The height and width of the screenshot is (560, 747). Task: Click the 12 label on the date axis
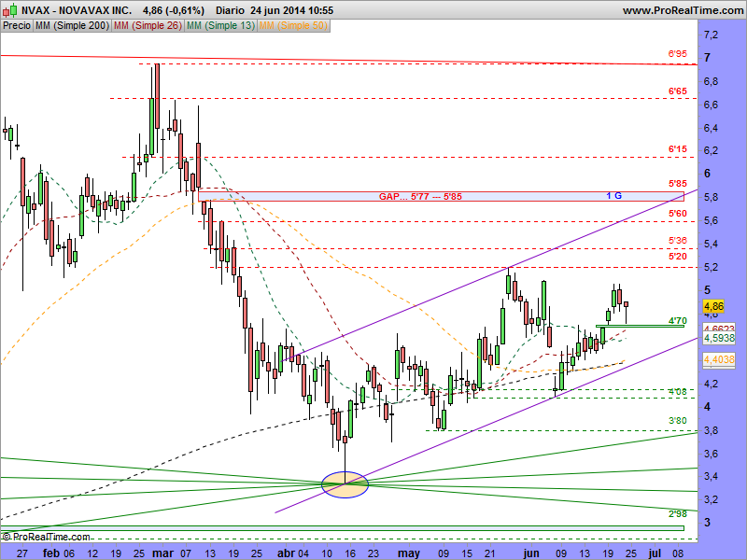pos(92,553)
